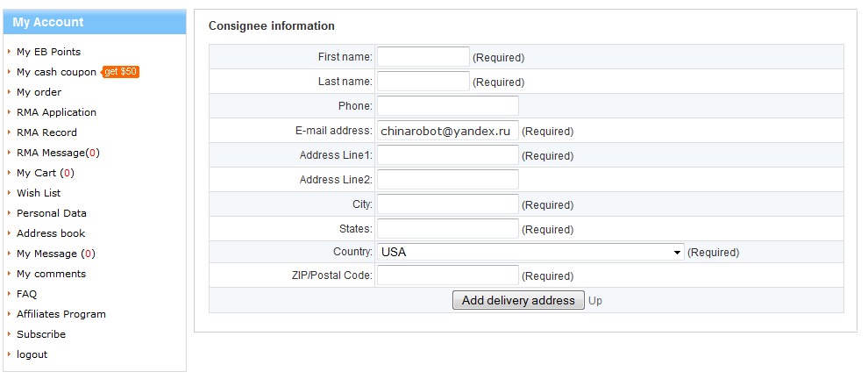View the RMA Record page

click(46, 132)
